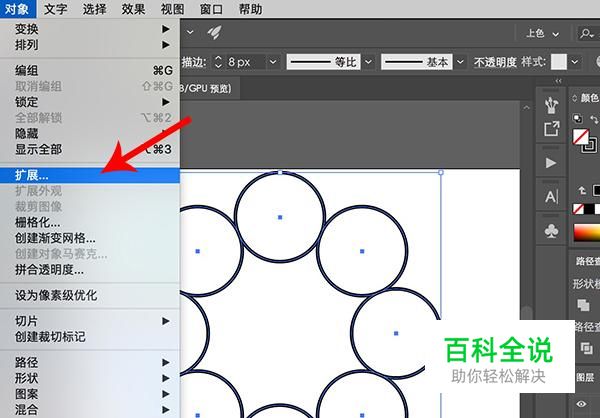The height and width of the screenshot is (418, 600).
Task: Select the fill box in Color panel
Action: (x=580, y=137)
